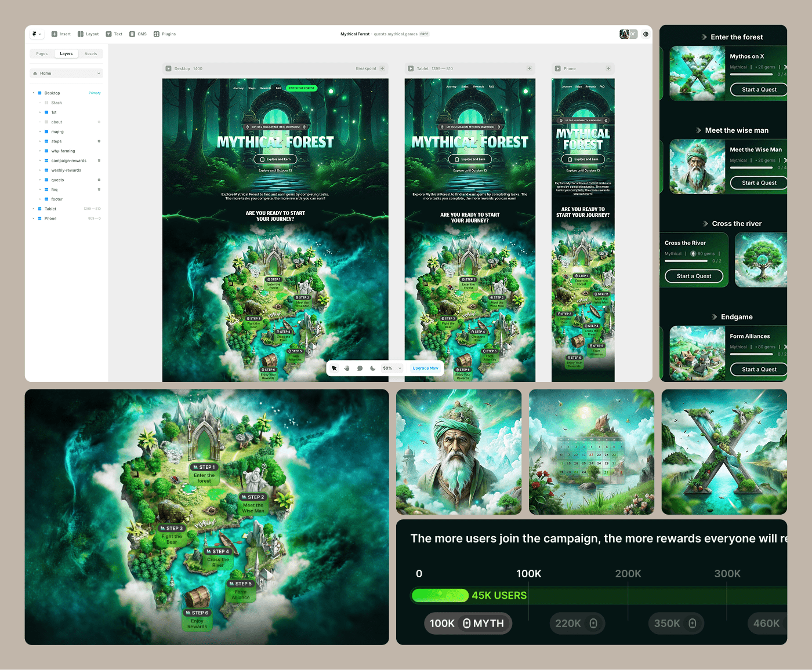Screen dimensions: 812x670
Task: Collapse the Desktop layer group
Action: [x=33, y=93]
